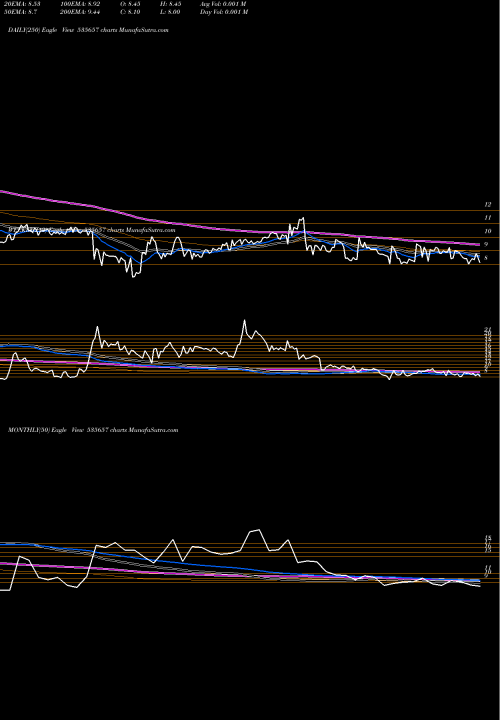Screen dimensions: 500x720
Task: Select the 20EMA: 8.53 reading
Action: pyautogui.click(x=20, y=4)
